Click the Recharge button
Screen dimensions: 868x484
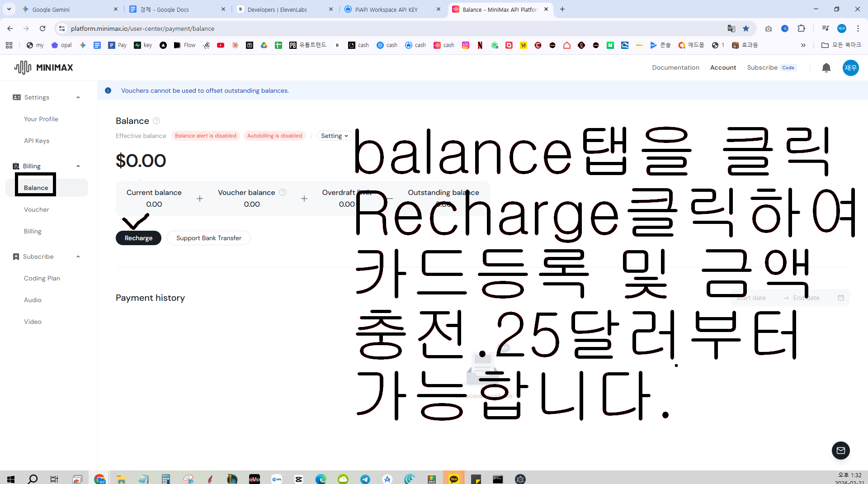[x=138, y=238]
